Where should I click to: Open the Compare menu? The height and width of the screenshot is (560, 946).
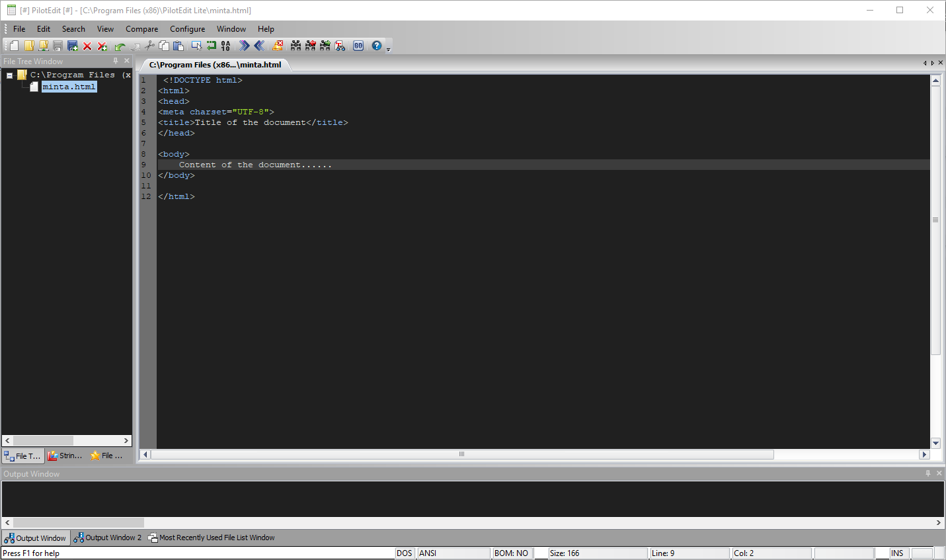[141, 29]
